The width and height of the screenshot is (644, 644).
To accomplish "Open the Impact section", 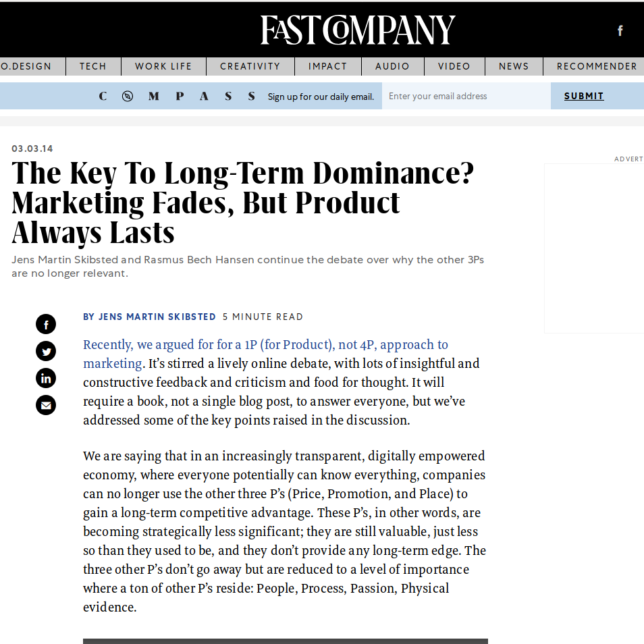I will coord(328,67).
